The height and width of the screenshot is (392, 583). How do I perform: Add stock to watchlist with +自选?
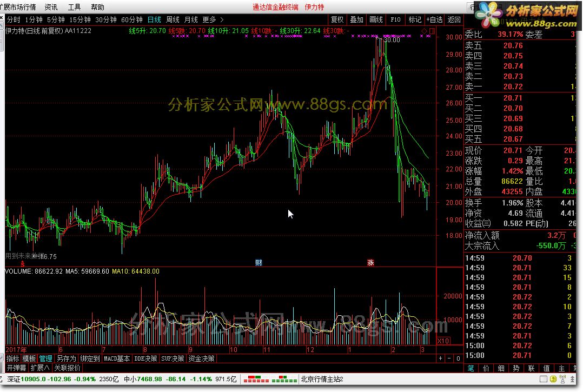click(x=434, y=19)
